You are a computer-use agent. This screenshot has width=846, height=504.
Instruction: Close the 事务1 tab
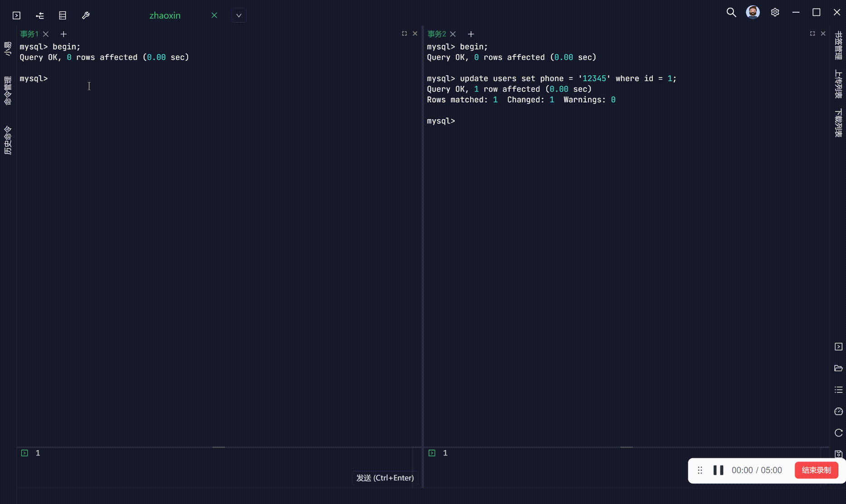[x=46, y=34]
